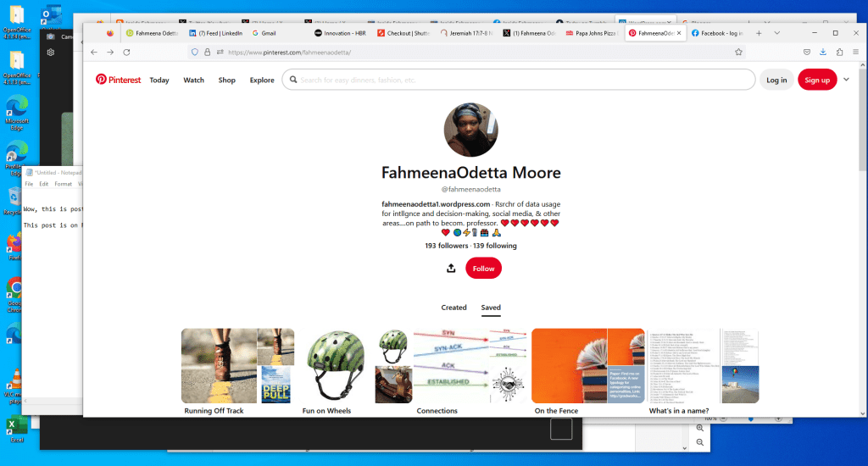
Task: Click the tracking protection shield icon
Action: pyautogui.click(x=195, y=52)
